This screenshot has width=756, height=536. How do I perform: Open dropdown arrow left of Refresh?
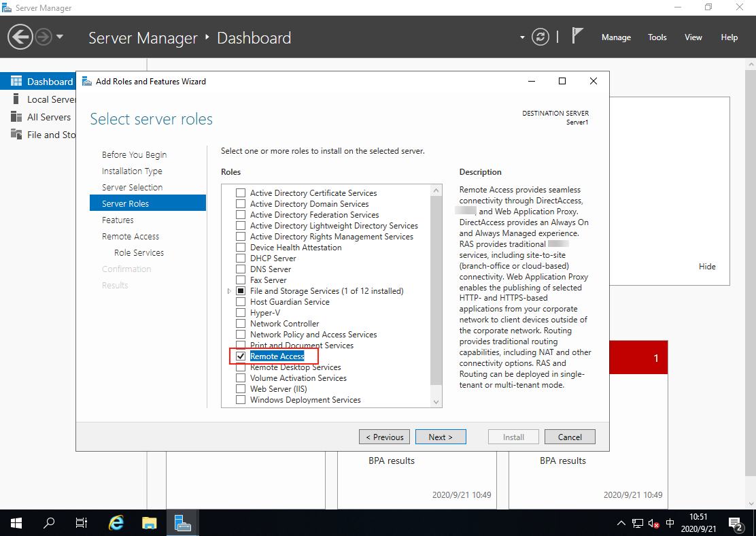522,37
